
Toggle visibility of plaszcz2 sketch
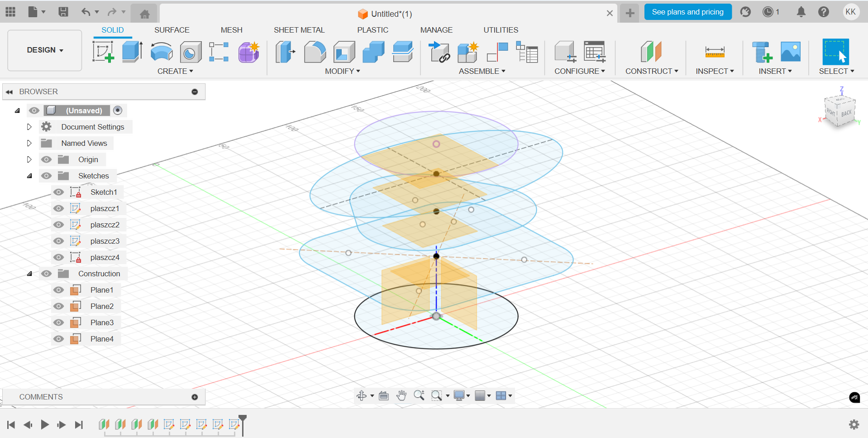pyautogui.click(x=58, y=225)
